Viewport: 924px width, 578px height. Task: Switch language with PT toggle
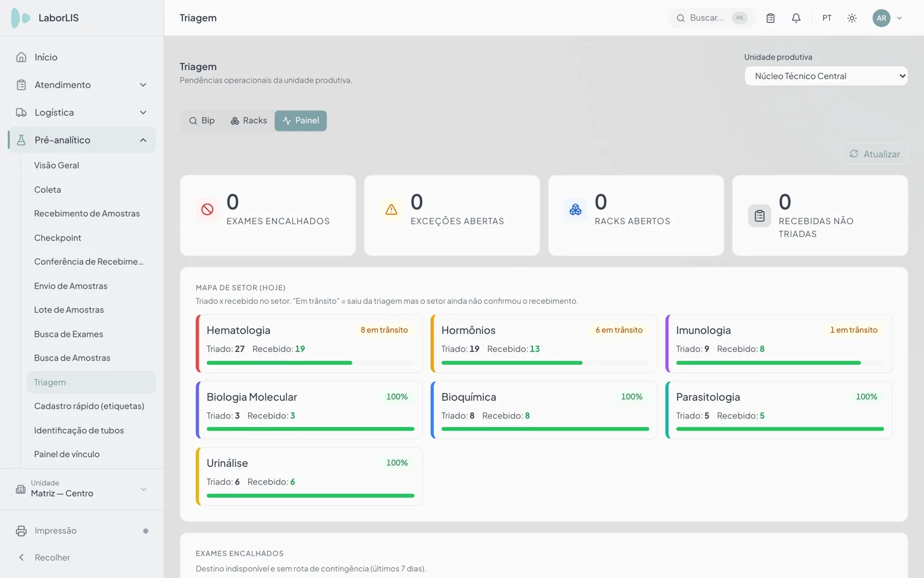pos(827,18)
